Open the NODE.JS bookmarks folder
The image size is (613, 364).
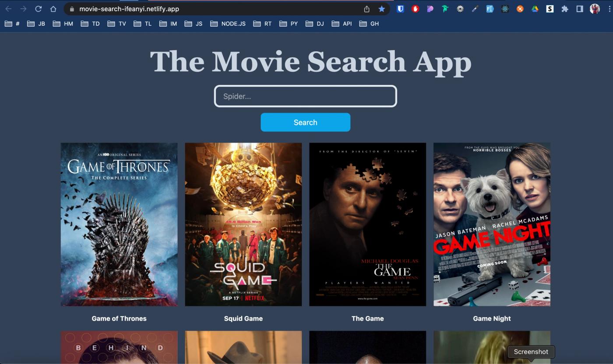click(x=228, y=24)
